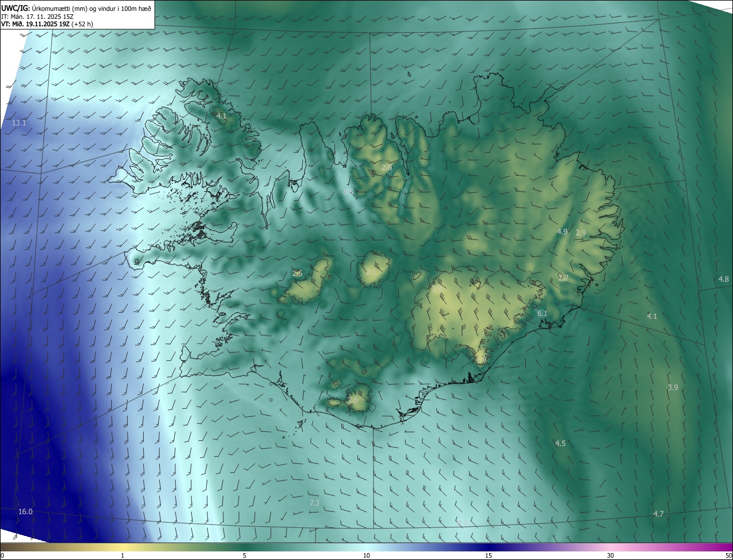Screen dimensions: 733x560
Task: Click the '2.9' value in East Iceland
Action: (581, 233)
